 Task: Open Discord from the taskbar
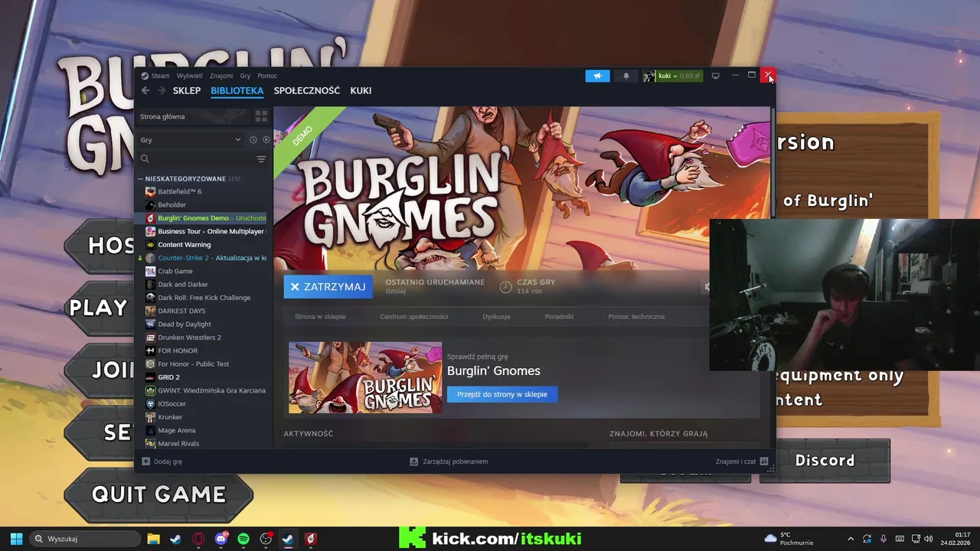(x=221, y=539)
